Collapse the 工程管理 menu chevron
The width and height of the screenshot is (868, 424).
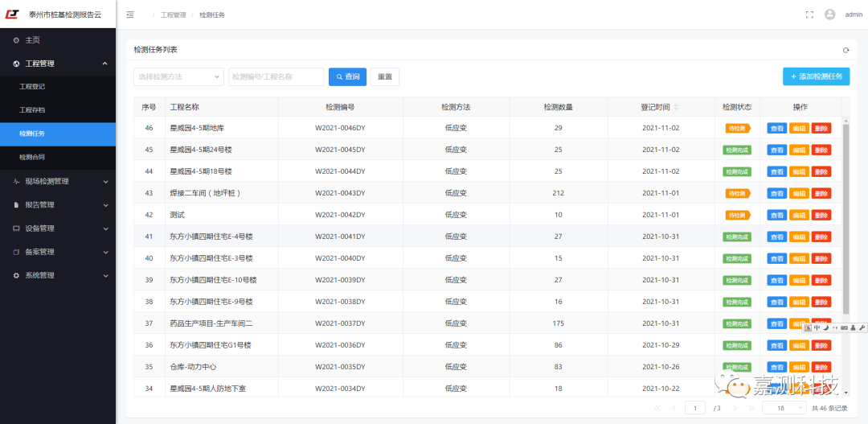(105, 64)
